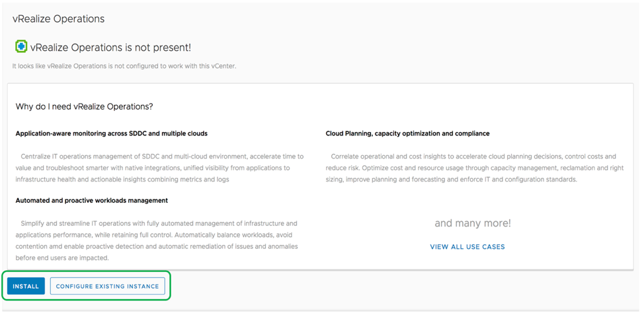Click the 'and many more!' text

[472, 223]
